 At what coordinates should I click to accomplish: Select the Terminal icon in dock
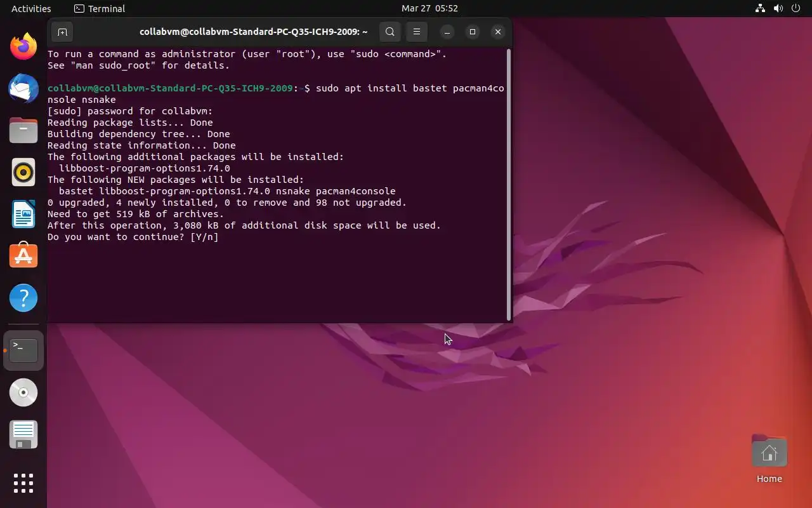[x=23, y=351]
